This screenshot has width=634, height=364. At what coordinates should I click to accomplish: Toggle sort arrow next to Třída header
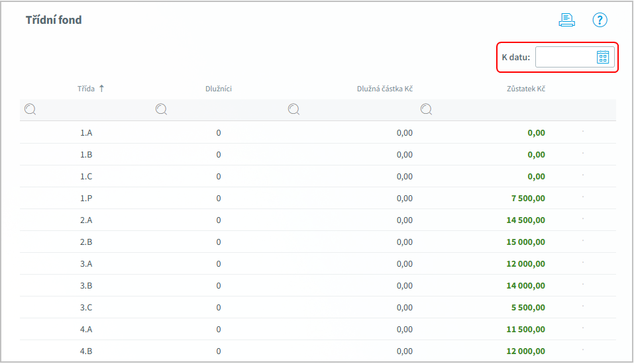101,89
